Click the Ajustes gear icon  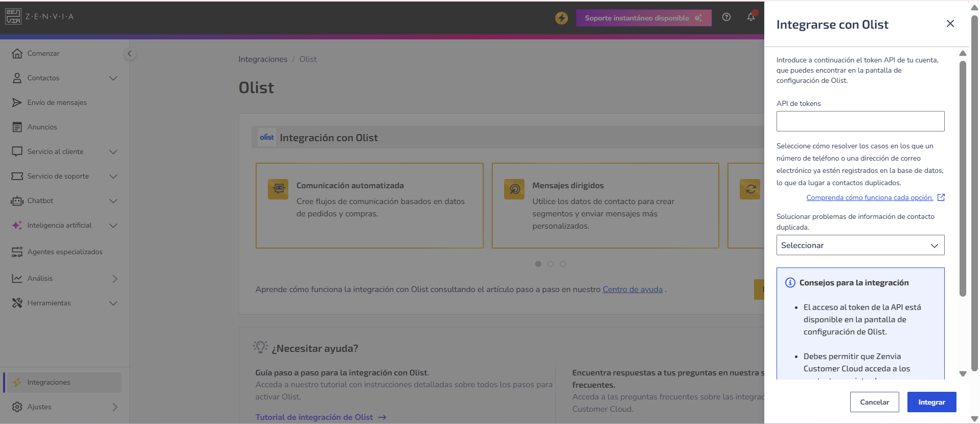tap(17, 407)
